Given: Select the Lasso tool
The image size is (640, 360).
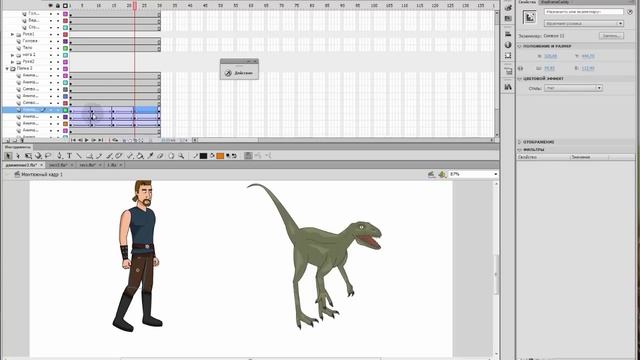Looking at the screenshot, I should (x=48, y=156).
